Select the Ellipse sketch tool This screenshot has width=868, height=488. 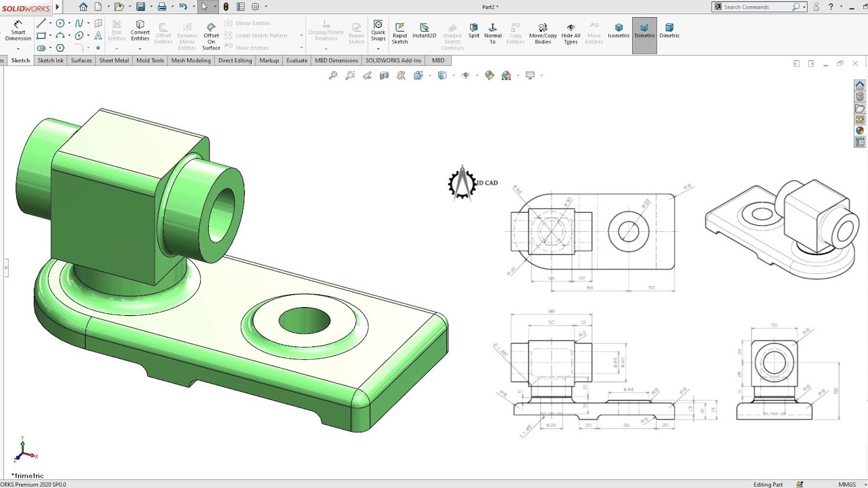[x=79, y=36]
